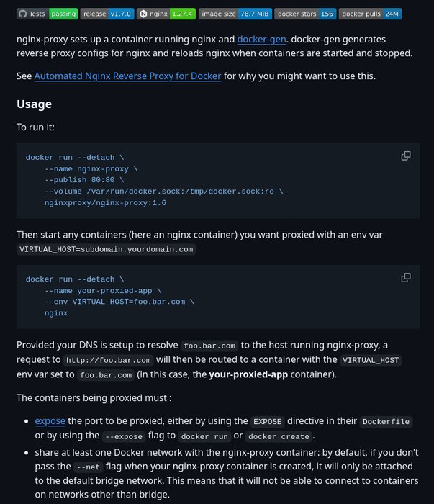
Task: Follow the docker-gen link
Action: pyautogui.click(x=263, y=40)
